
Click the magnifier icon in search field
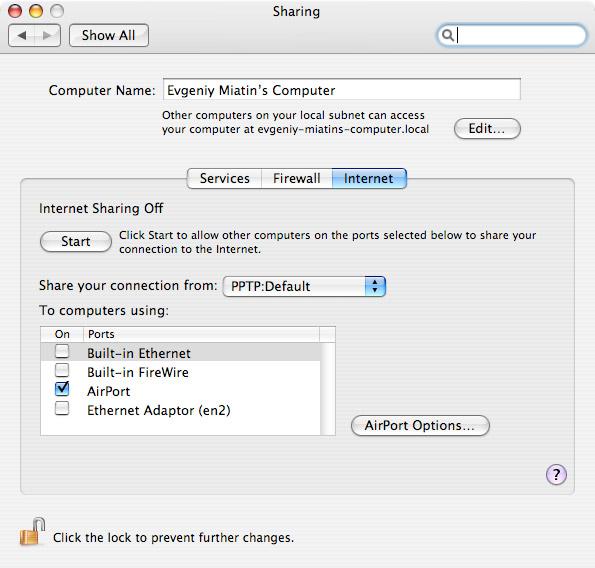448,35
